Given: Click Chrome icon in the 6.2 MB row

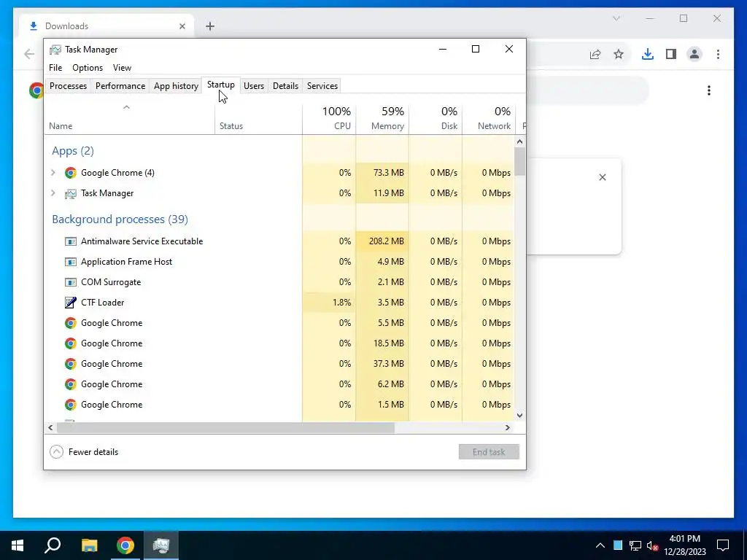Looking at the screenshot, I should [71, 384].
